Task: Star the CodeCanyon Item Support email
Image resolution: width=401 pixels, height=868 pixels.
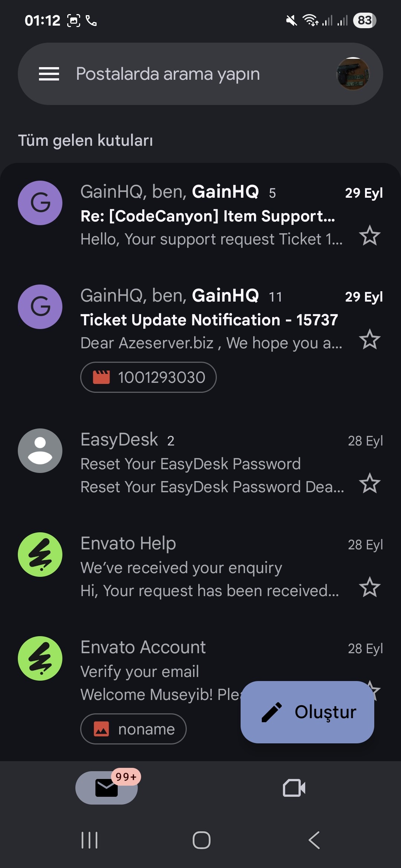Action: (370, 236)
